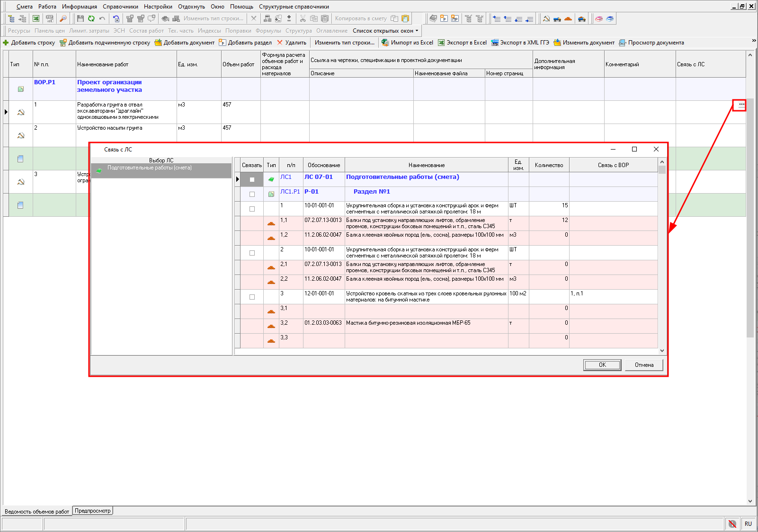The width and height of the screenshot is (758, 532).
Task: Click the PDF export toolbar icon
Action: [x=49, y=18]
